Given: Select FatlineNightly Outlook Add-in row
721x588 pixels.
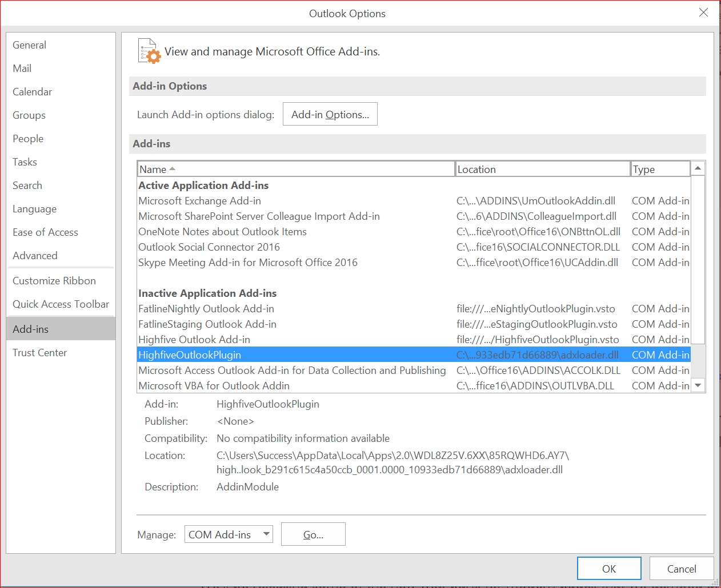Looking at the screenshot, I should pyautogui.click(x=414, y=309).
